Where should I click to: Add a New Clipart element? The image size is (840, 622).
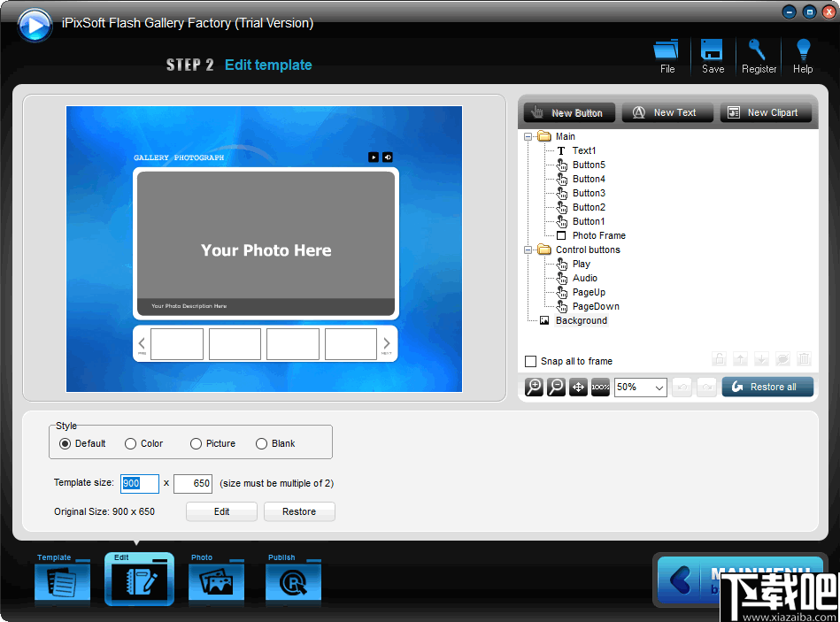(x=766, y=113)
